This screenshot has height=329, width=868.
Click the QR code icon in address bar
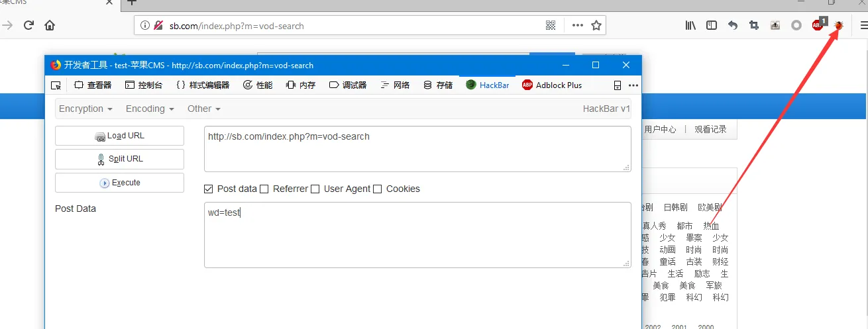point(551,26)
